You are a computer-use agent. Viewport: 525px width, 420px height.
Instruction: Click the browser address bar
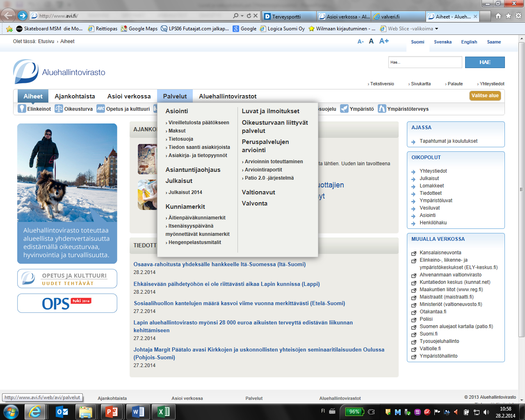pos(135,16)
